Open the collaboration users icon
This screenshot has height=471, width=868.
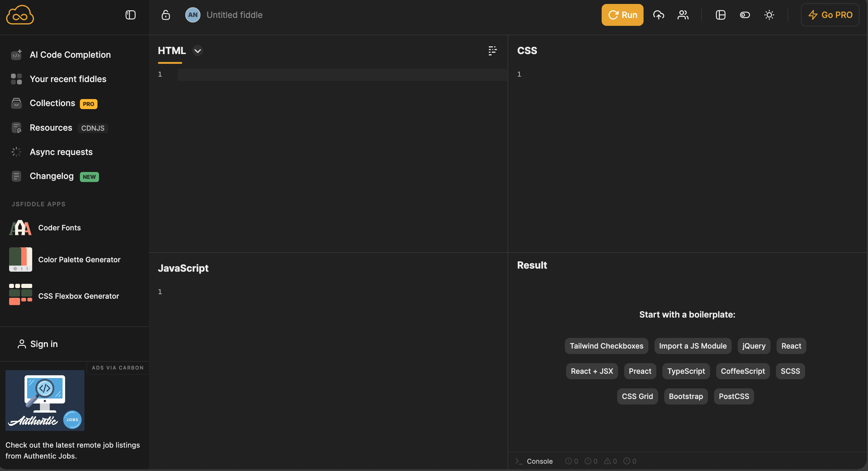click(x=682, y=15)
